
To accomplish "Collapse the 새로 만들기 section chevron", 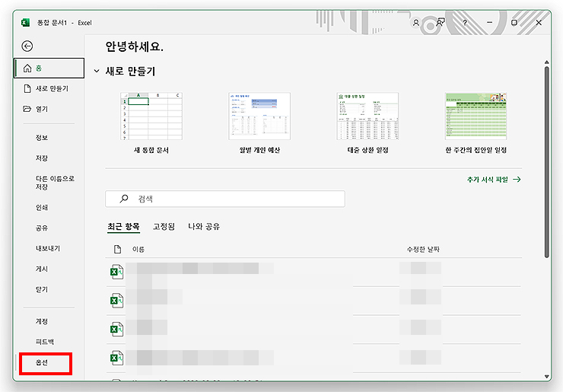I will pos(97,71).
